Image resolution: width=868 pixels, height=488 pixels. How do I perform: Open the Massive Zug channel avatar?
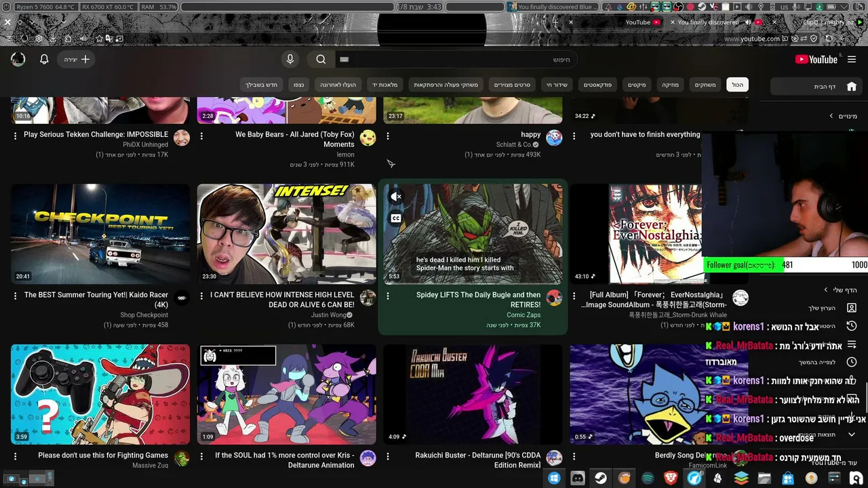pyautogui.click(x=182, y=459)
